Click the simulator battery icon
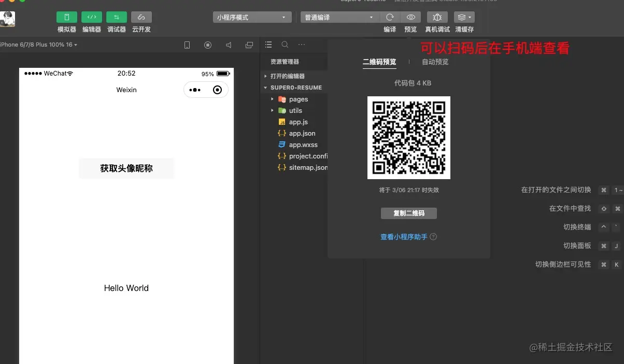 (x=223, y=74)
